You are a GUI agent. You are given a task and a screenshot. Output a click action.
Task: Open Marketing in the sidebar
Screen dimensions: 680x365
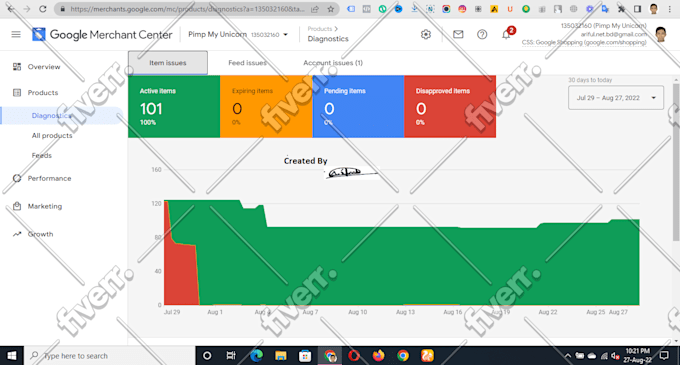click(x=45, y=206)
